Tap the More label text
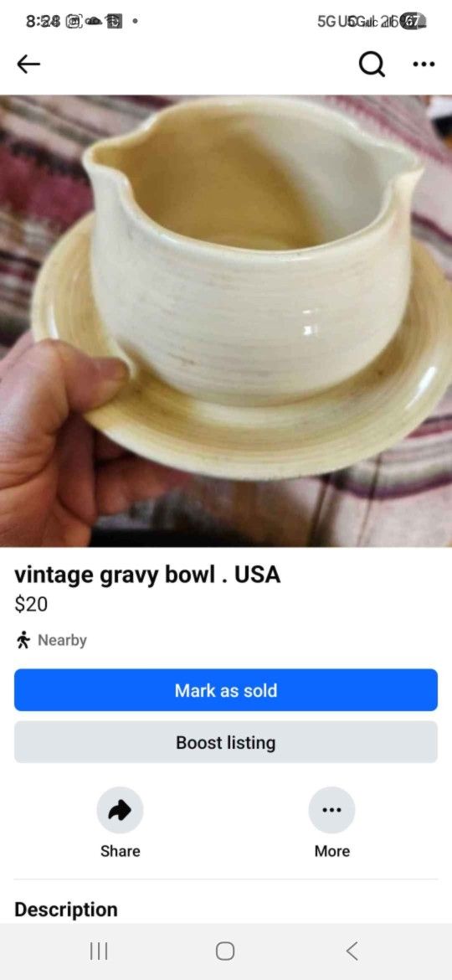This screenshot has width=452, height=980. (332, 851)
